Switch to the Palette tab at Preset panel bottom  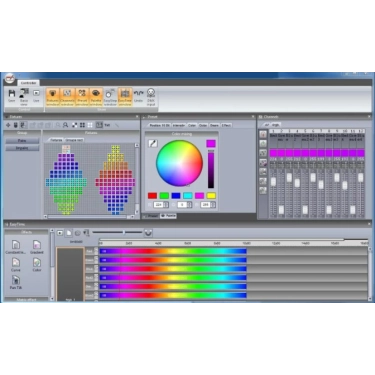pyautogui.click(x=169, y=216)
